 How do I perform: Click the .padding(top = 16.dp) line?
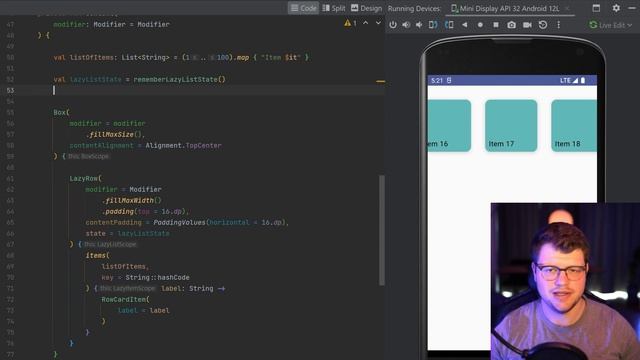pyautogui.click(x=145, y=211)
